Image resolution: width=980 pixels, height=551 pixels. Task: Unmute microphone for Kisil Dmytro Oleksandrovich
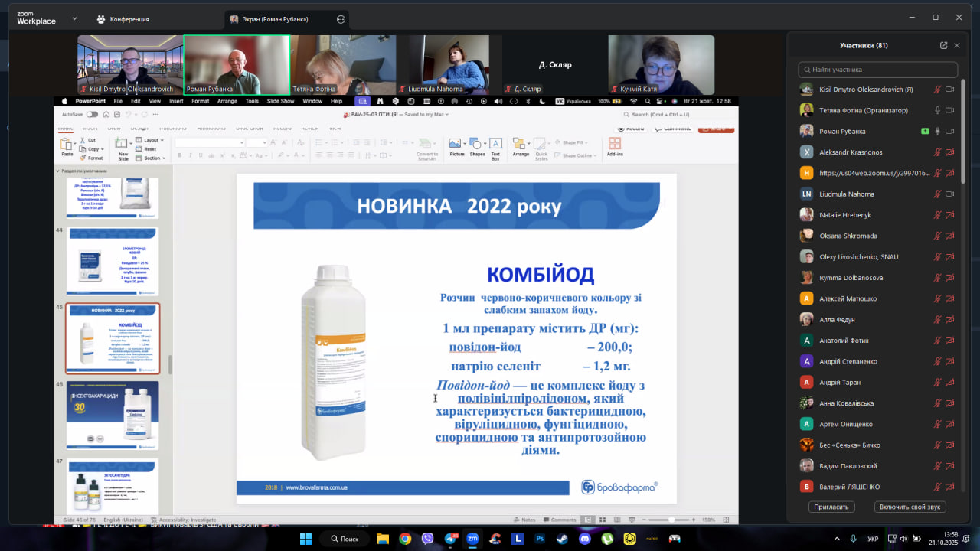pos(937,90)
